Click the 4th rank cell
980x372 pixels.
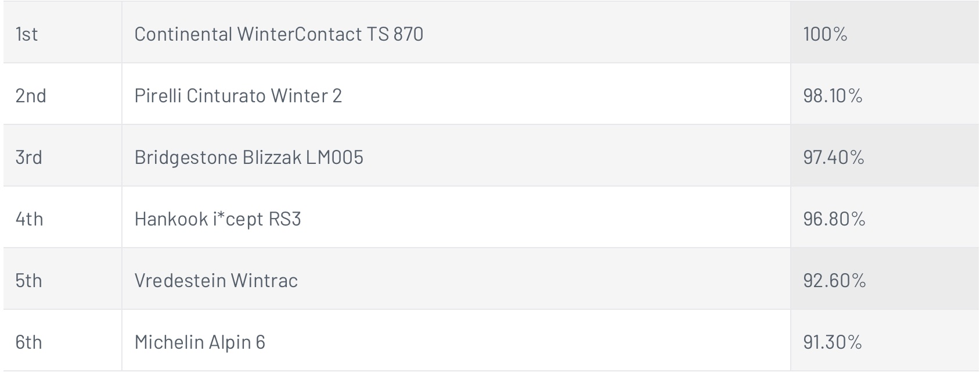[x=63, y=217]
